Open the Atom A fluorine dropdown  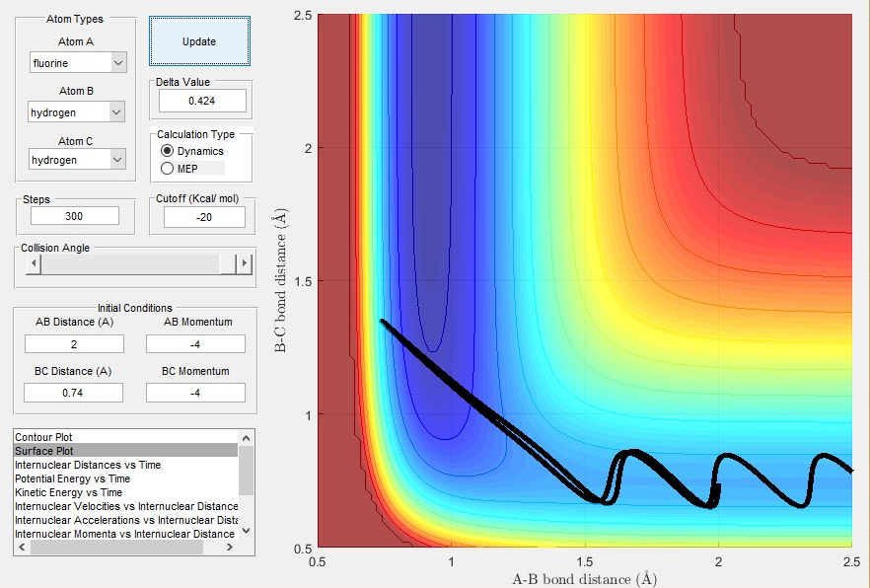[78, 63]
